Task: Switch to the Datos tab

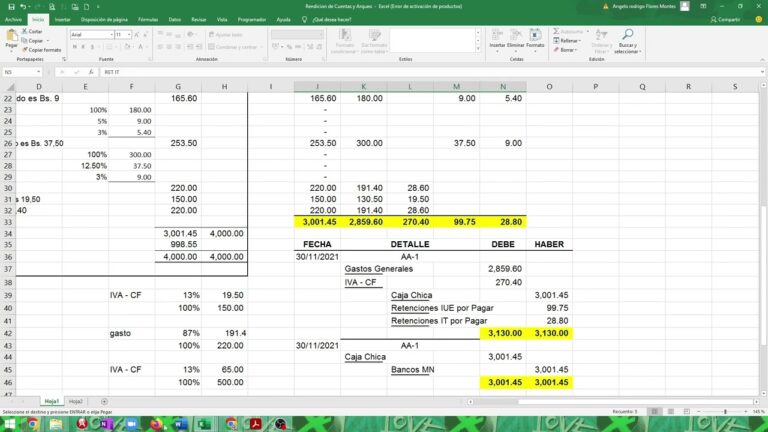Action: 174,20
